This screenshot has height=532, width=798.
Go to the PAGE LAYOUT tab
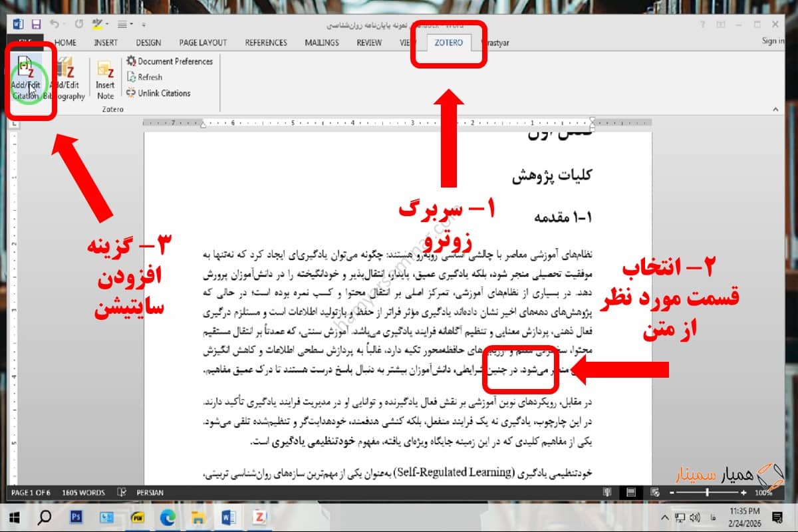pyautogui.click(x=203, y=43)
